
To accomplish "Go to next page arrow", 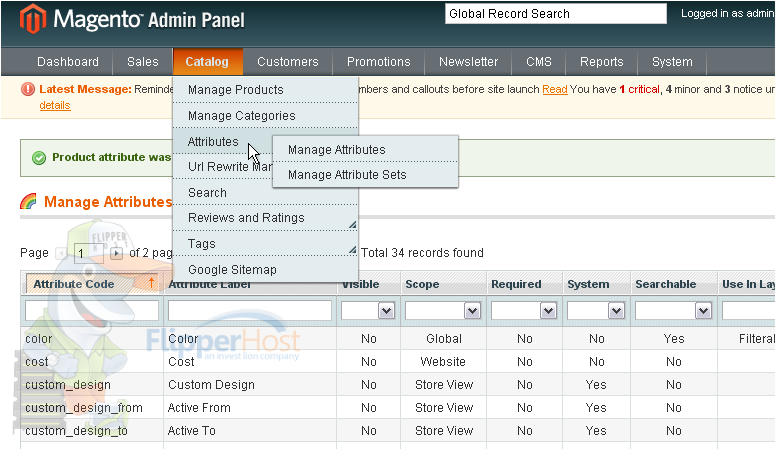I will [x=116, y=253].
